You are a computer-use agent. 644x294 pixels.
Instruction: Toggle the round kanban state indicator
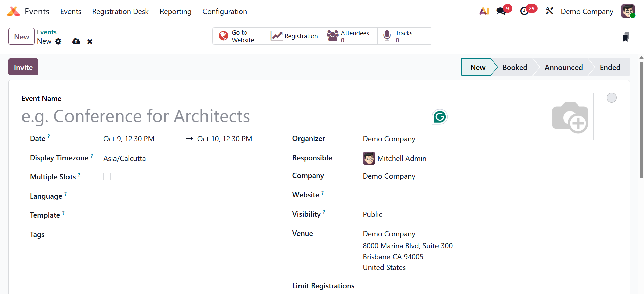point(611,98)
